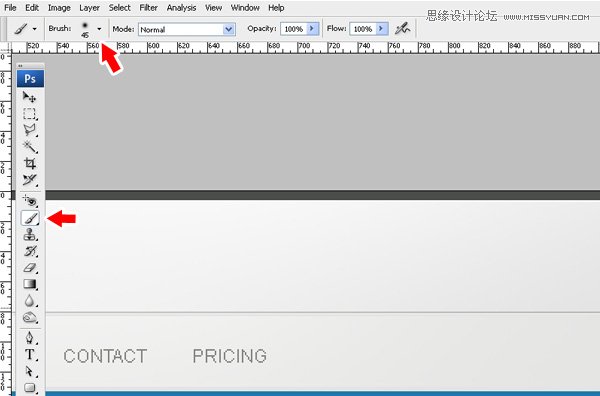
Task: Select the Polygonal Lasso tool
Action: coord(29,130)
